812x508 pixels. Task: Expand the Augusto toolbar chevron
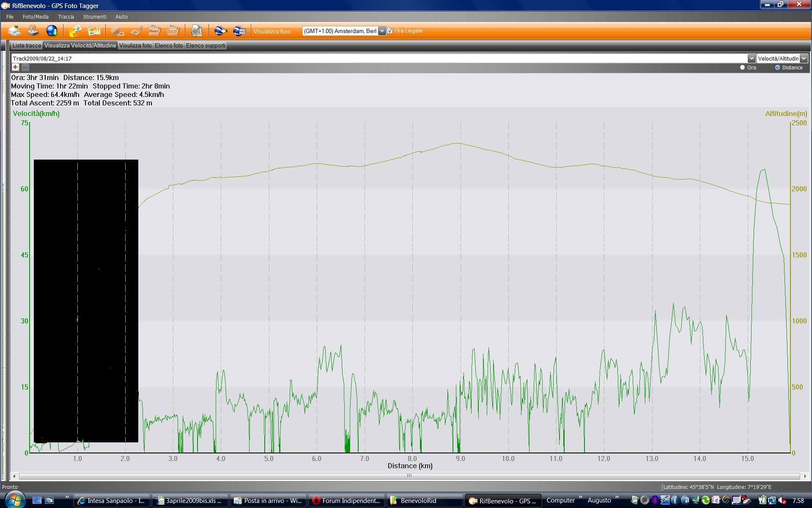click(x=617, y=497)
